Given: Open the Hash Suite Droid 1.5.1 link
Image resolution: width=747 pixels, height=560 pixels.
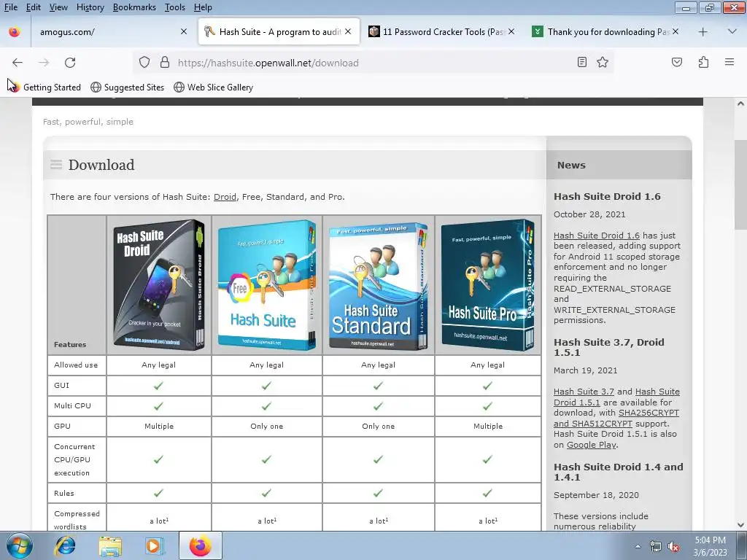Looking at the screenshot, I should pos(616,397).
